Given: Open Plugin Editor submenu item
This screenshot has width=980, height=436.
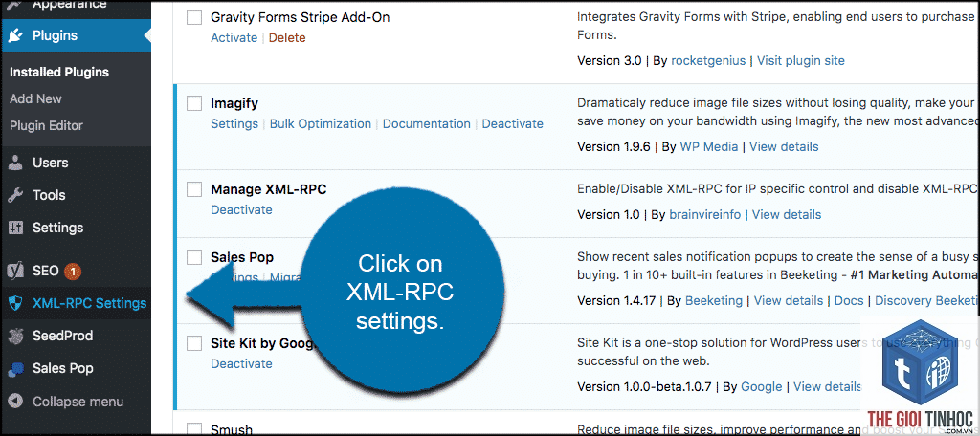Looking at the screenshot, I should point(46,125).
